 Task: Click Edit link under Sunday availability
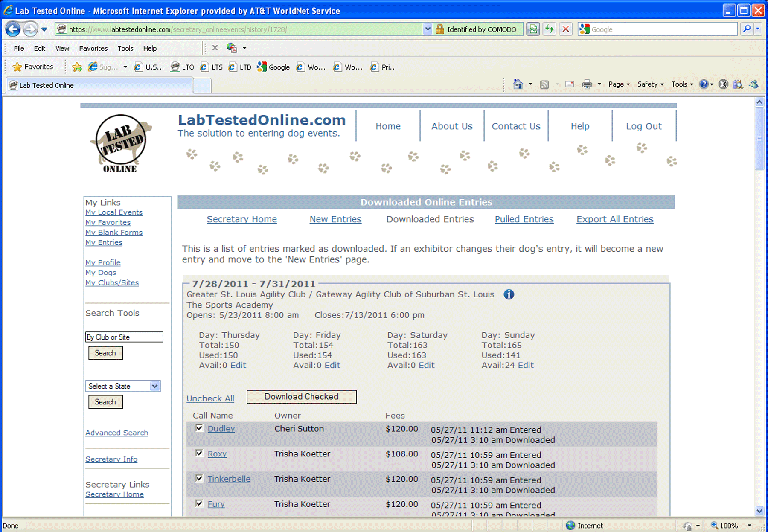[x=526, y=365]
